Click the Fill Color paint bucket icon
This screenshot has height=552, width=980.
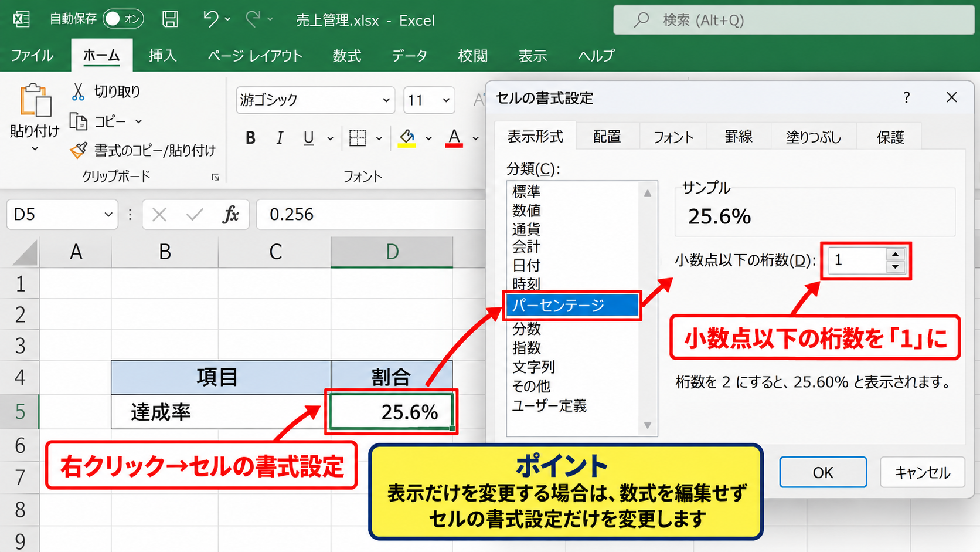pyautogui.click(x=407, y=138)
